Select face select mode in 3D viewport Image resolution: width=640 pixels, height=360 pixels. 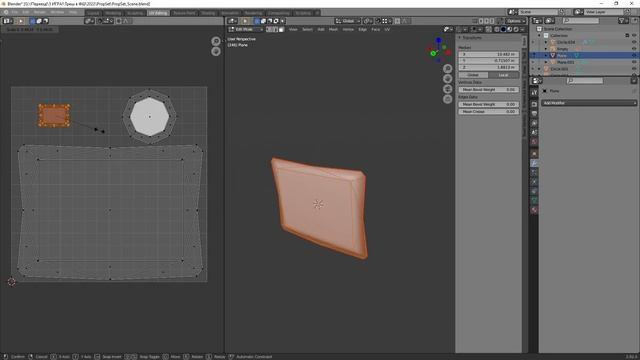click(x=281, y=29)
